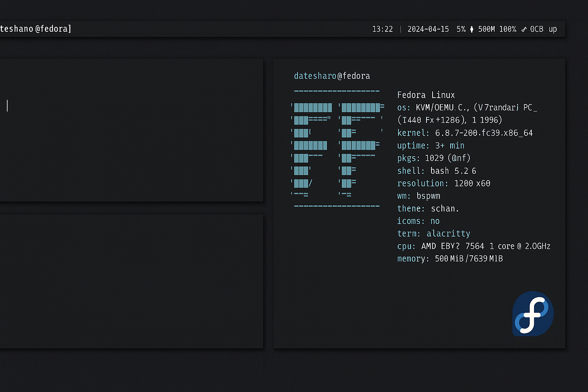The image size is (588, 392).
Task: Click the resolution: 1200x60 value
Action: coord(472,183)
